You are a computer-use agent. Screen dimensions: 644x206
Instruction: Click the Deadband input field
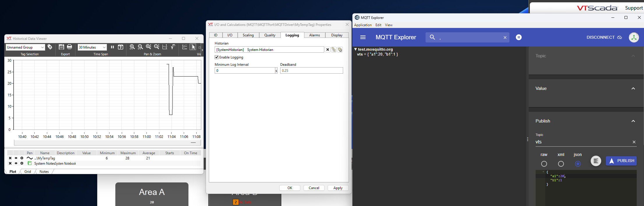pyautogui.click(x=311, y=71)
